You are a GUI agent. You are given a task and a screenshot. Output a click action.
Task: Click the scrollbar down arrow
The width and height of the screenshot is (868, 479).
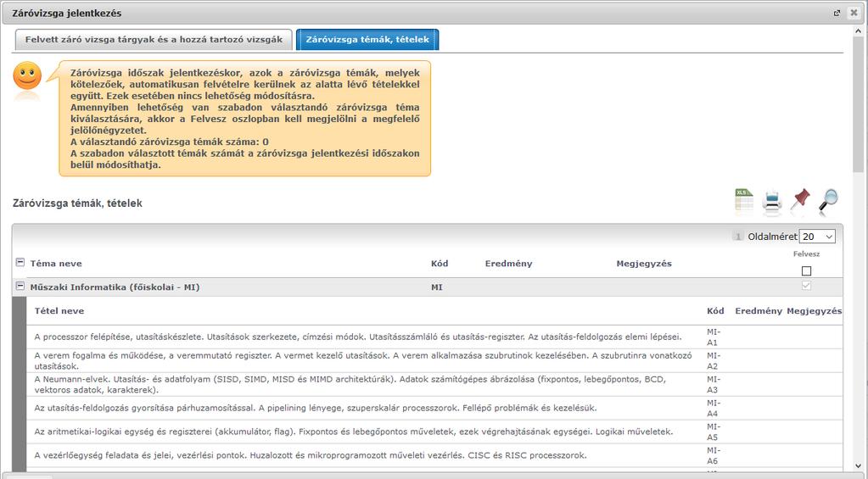tap(859, 465)
